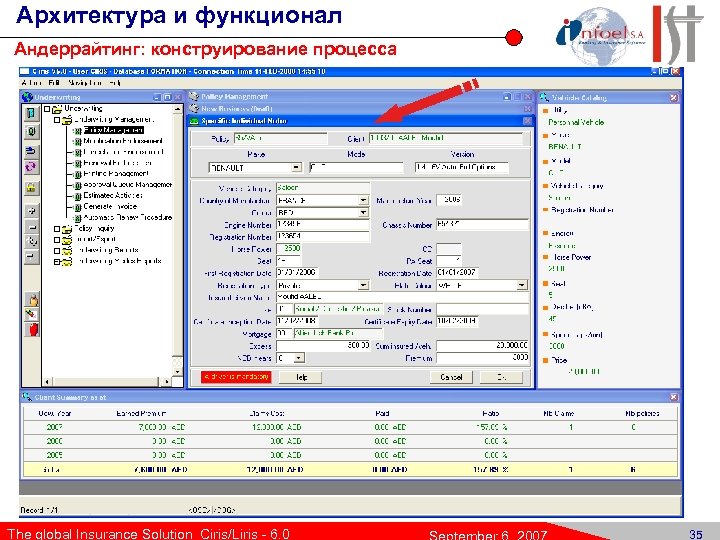Viewport: 720px width, 540px height.
Task: Click the red shape icon in sidebar
Action: 32,329
